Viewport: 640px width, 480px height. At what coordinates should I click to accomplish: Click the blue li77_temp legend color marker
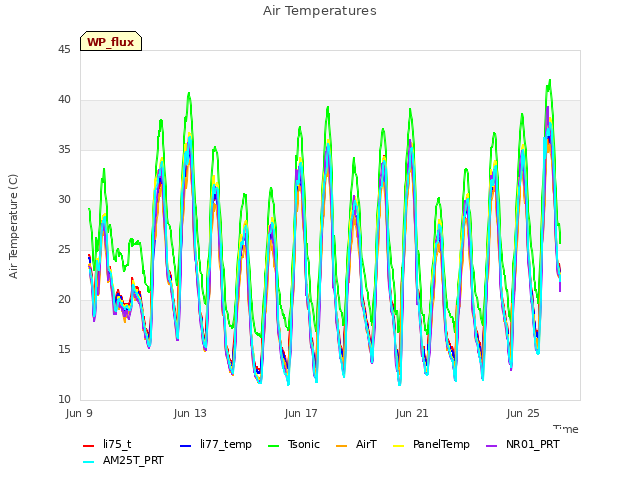coord(185,446)
